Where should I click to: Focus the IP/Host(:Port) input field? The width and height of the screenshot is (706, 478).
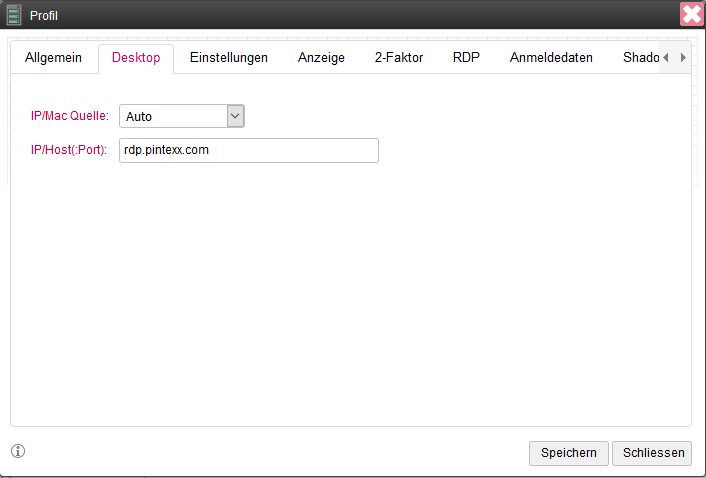coord(248,150)
